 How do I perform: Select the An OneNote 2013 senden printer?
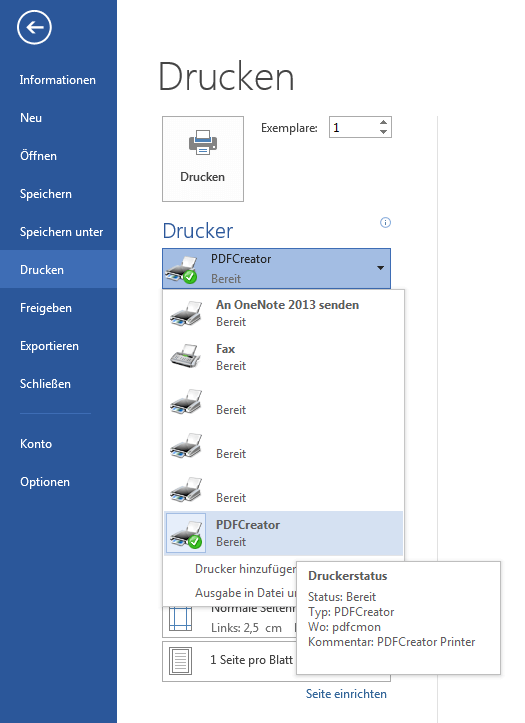pos(283,313)
